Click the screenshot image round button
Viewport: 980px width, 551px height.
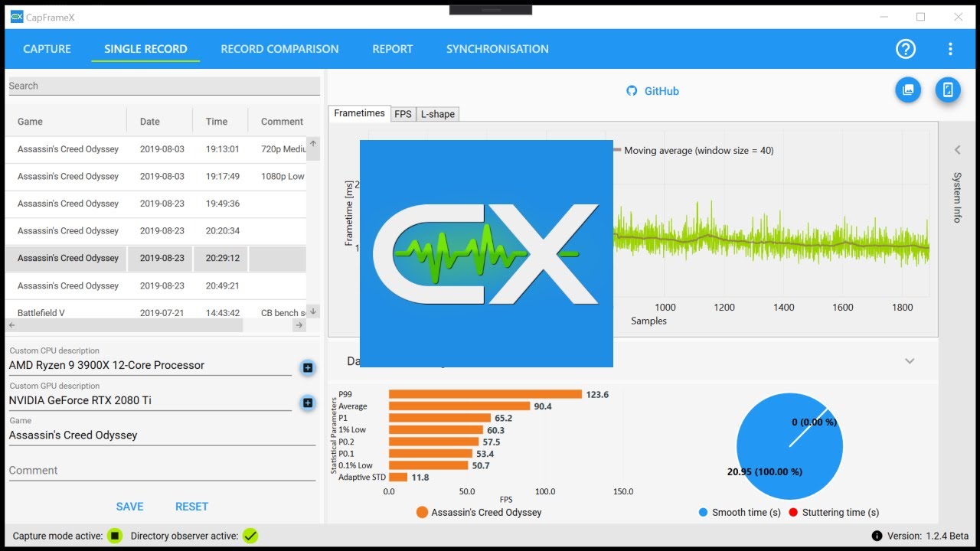908,90
